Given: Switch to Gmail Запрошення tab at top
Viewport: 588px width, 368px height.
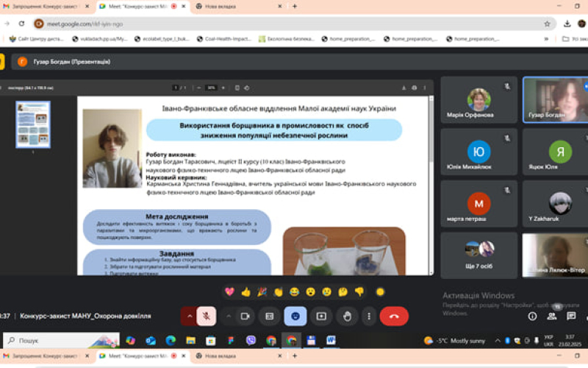Looking at the screenshot, I should point(44,7).
